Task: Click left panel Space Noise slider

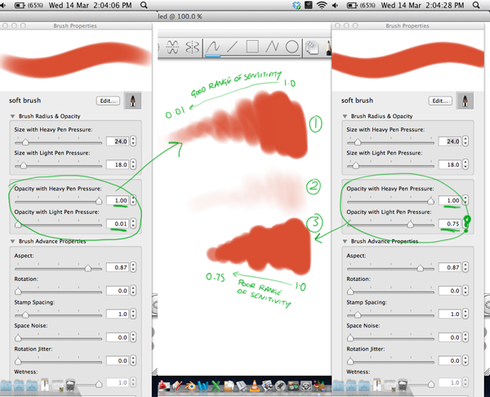Action: tap(58, 338)
